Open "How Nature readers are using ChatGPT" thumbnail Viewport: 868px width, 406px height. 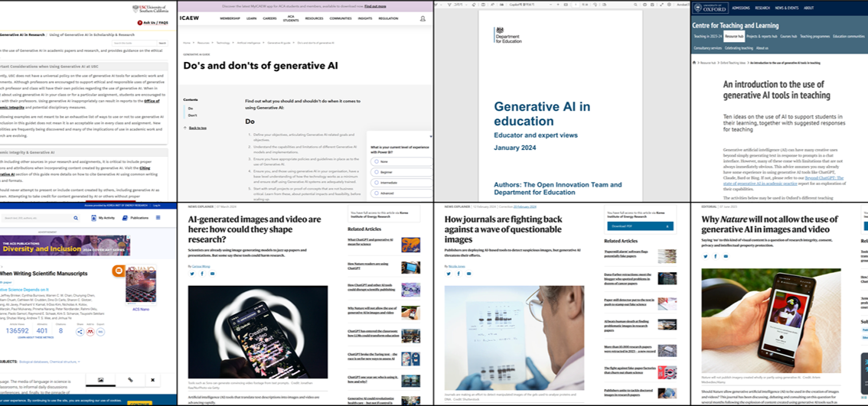[x=410, y=268]
